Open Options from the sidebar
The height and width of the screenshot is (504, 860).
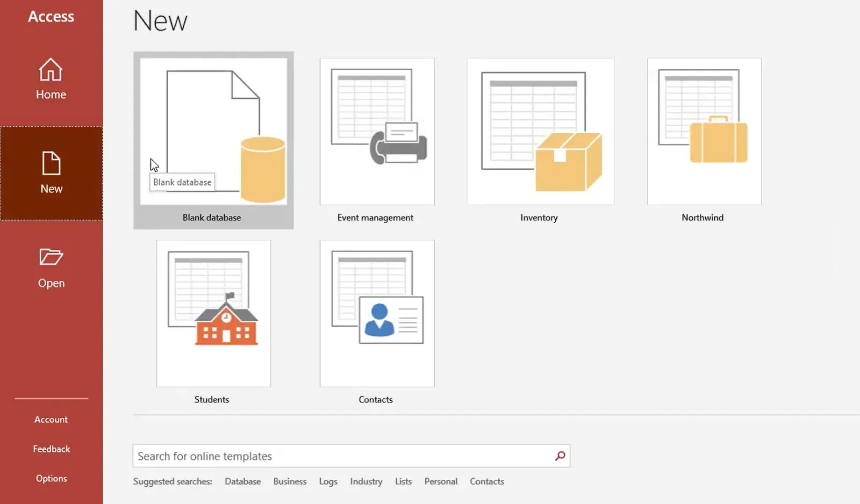click(x=51, y=478)
